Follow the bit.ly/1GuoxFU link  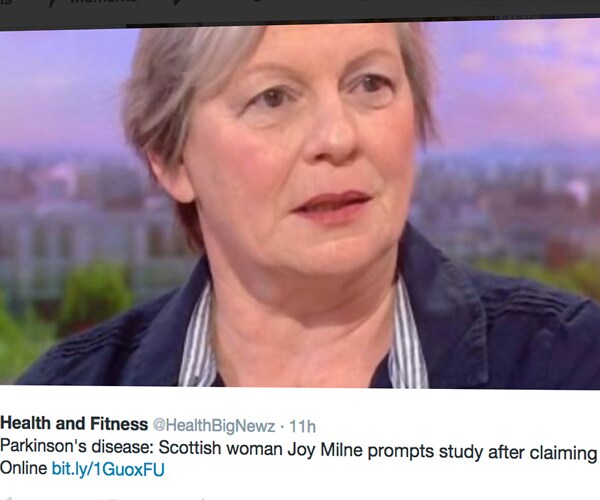(108, 469)
